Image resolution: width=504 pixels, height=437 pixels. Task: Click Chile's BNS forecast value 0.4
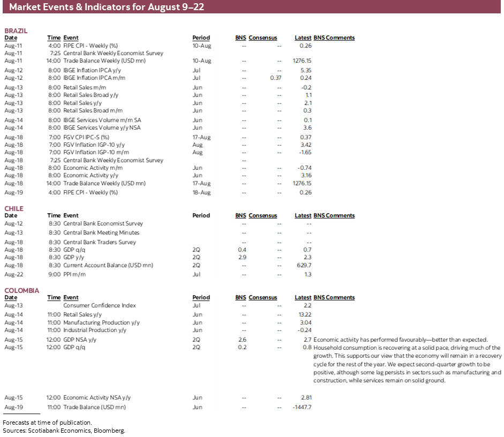click(242, 250)
